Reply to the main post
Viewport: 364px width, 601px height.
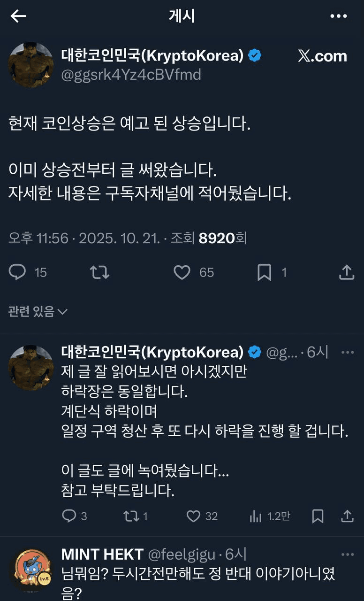18,272
